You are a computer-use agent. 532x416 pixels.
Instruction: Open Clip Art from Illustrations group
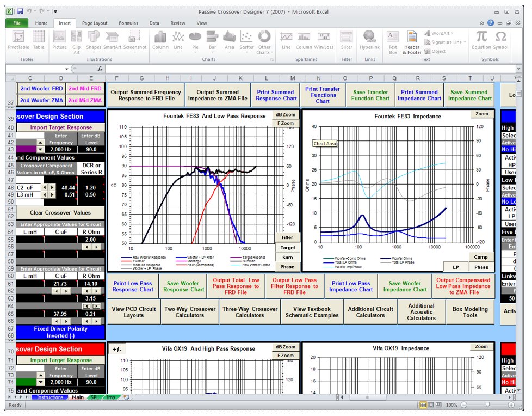click(x=76, y=42)
